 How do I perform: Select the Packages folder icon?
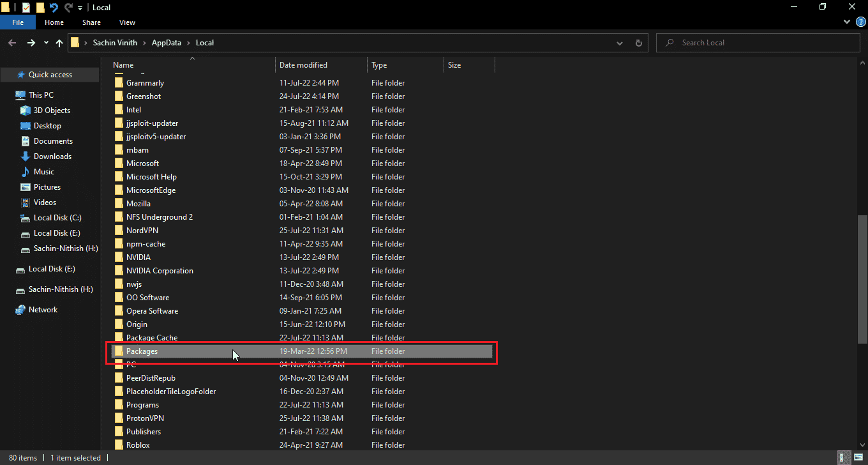point(118,351)
